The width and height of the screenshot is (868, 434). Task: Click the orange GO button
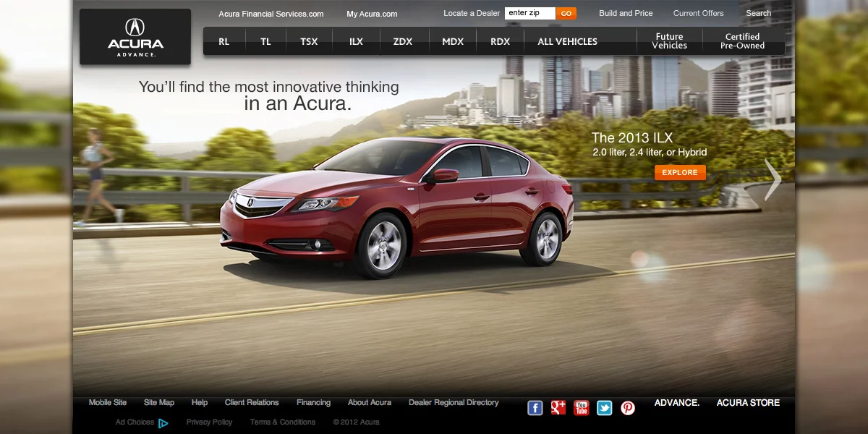point(566,14)
